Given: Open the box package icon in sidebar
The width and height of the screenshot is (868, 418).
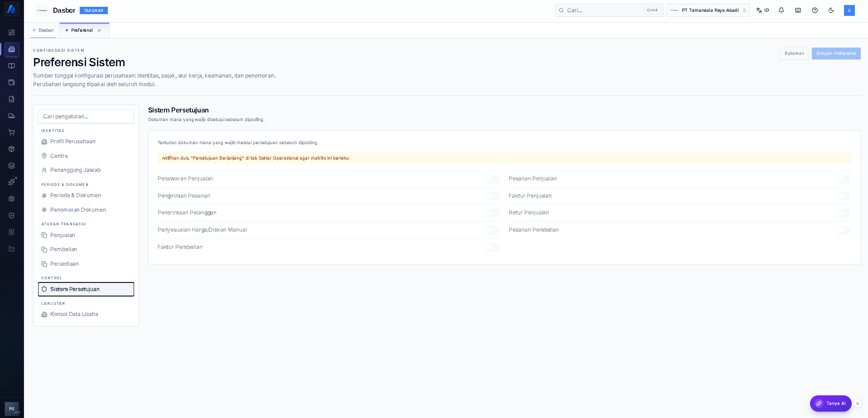Looking at the screenshot, I should click(x=12, y=149).
